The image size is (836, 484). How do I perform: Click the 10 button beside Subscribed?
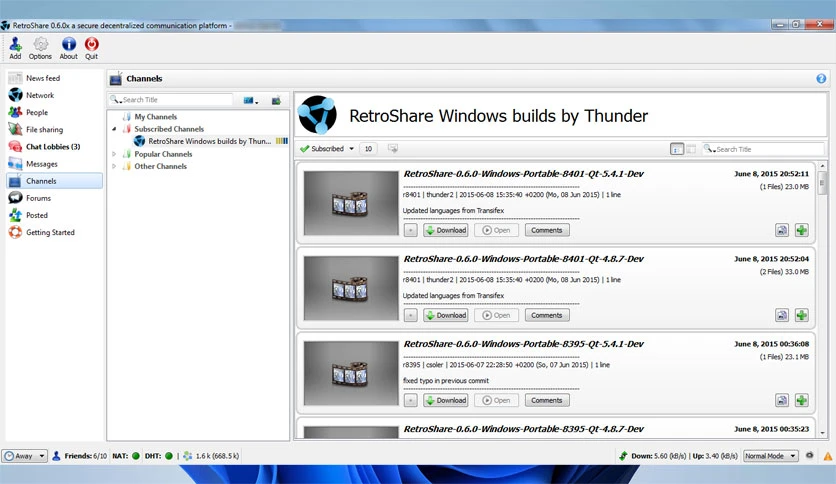(x=368, y=149)
